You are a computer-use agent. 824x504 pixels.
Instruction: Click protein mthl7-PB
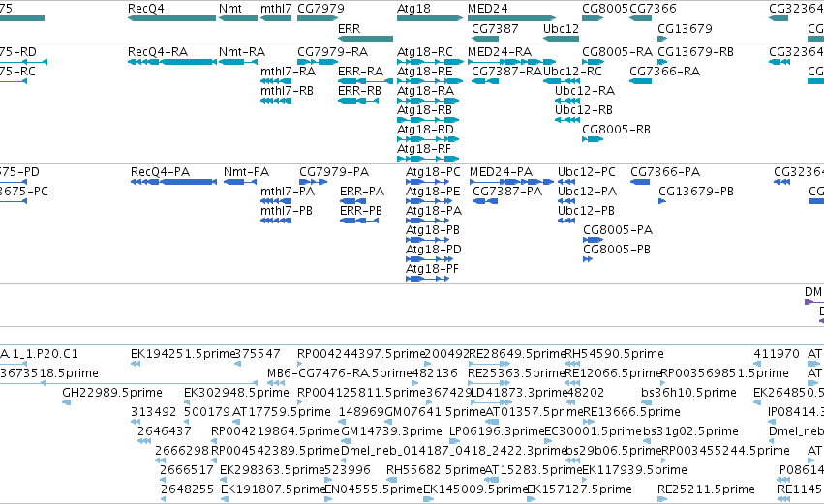tap(276, 221)
